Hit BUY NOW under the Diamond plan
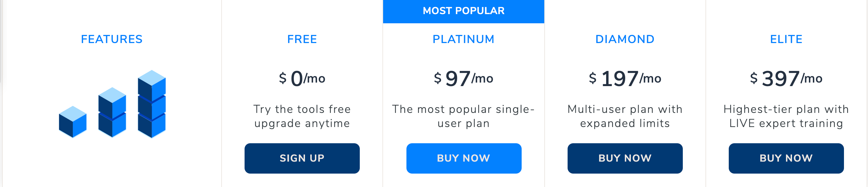The height and width of the screenshot is (187, 868). point(625,158)
